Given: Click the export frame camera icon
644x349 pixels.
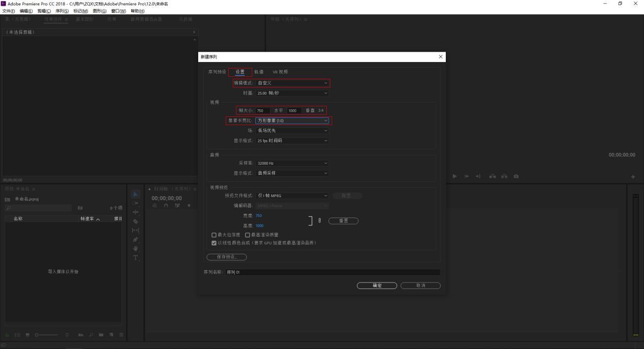Looking at the screenshot, I should point(516,176).
